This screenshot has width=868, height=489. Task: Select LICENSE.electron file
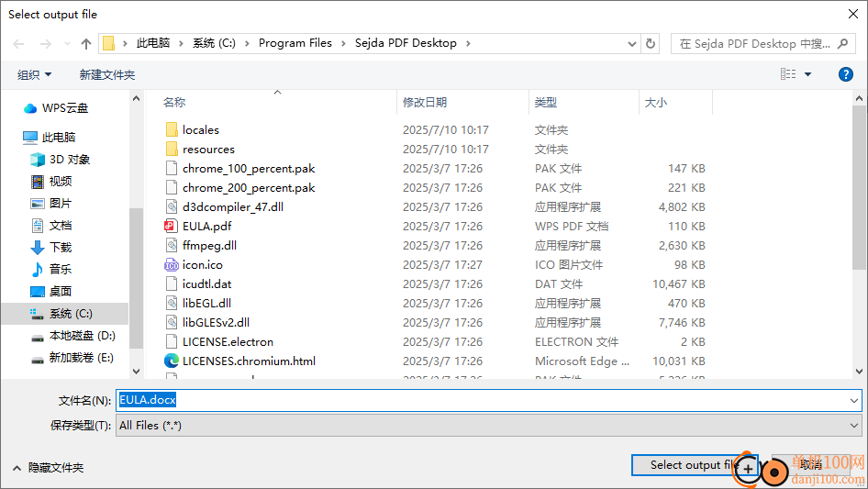(228, 341)
